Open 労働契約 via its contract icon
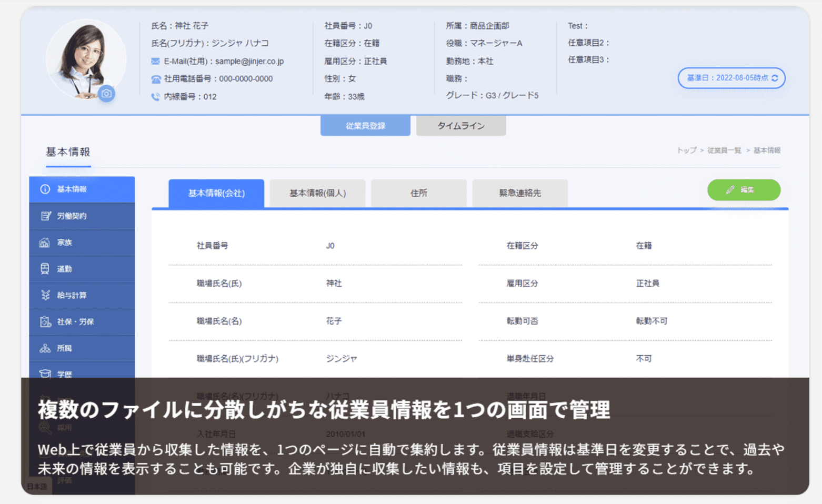Viewport: 822px width, 504px height. (x=45, y=216)
